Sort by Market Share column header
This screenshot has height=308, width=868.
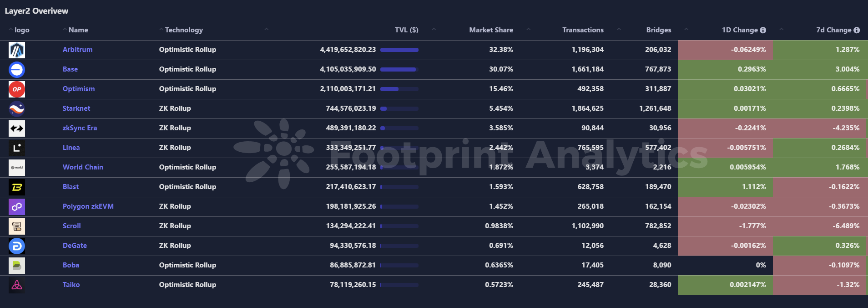(x=491, y=30)
